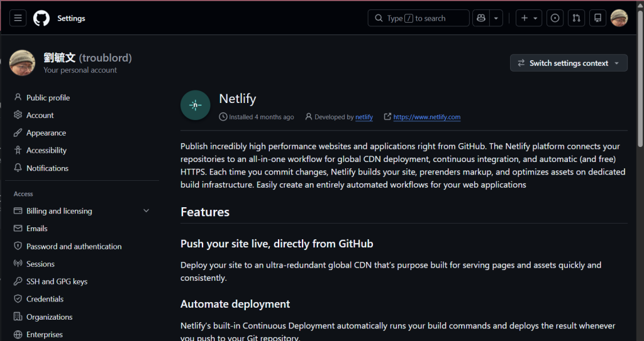The width and height of the screenshot is (644, 341).
Task: Click the person icon beside Developed by
Action: pos(308,117)
